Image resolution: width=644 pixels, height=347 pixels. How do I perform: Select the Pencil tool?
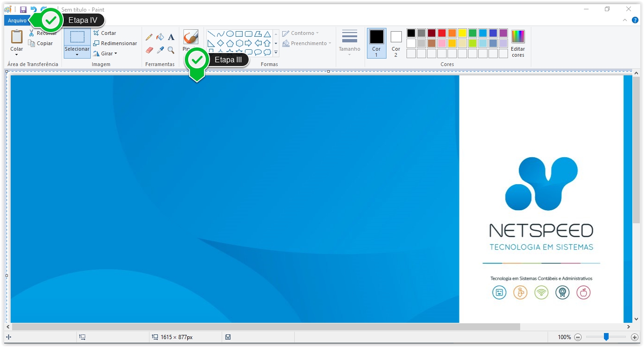149,37
